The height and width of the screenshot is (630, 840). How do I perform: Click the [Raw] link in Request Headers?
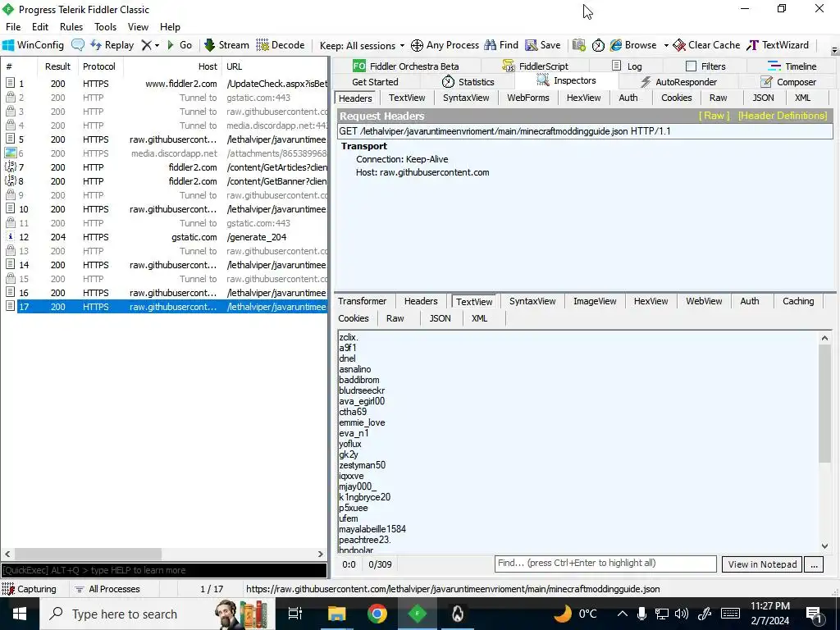[714, 116]
